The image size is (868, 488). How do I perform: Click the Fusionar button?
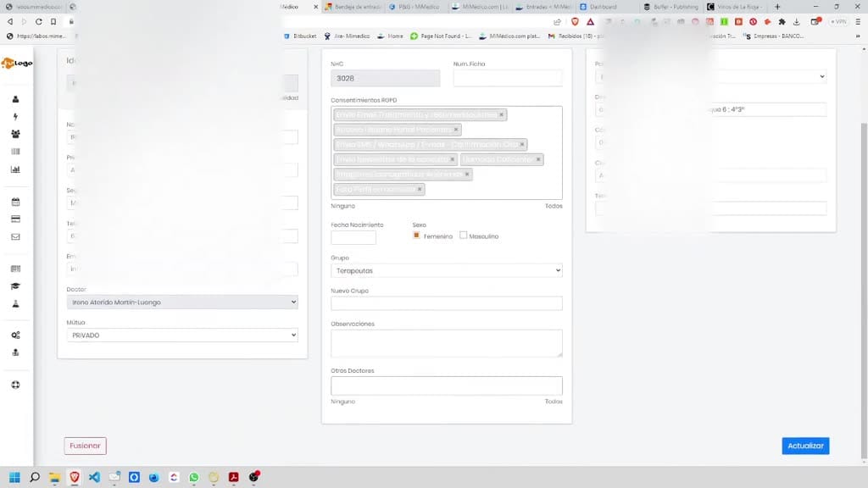click(x=85, y=446)
